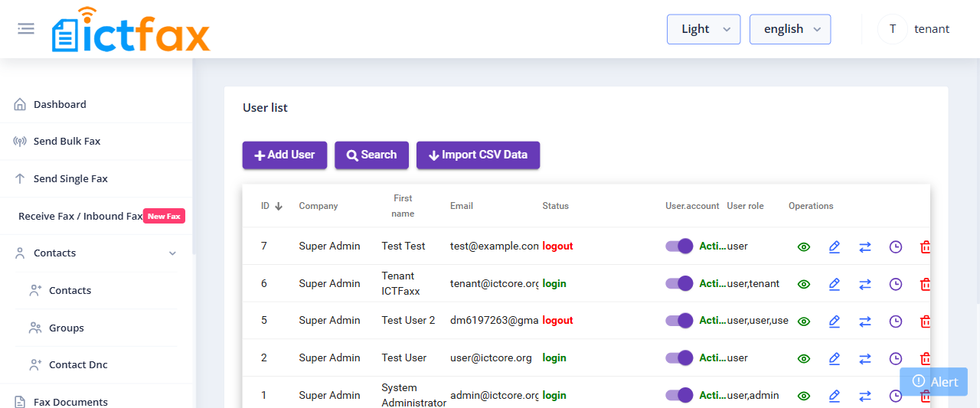Viewport: 980px width, 408px height.
Task: Click Status column header
Action: click(x=556, y=206)
